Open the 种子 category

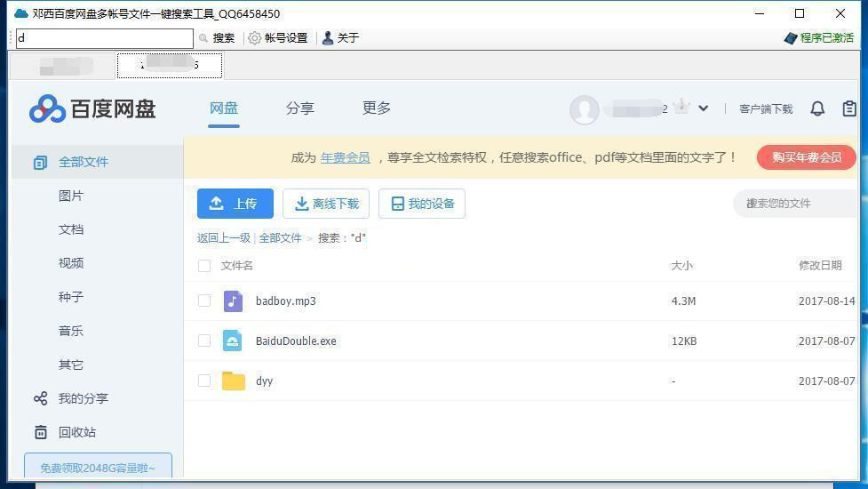point(71,297)
